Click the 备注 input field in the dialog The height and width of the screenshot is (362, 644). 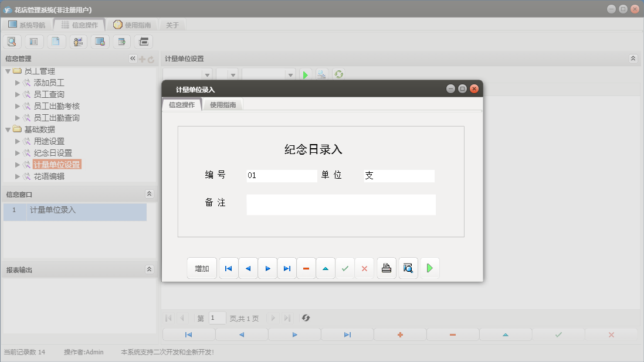341,204
